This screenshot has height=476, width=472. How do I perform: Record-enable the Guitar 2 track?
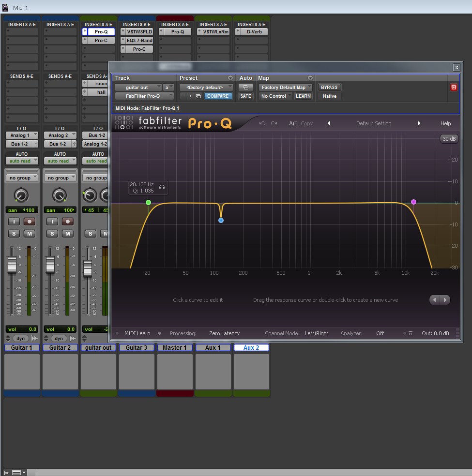(x=68, y=222)
